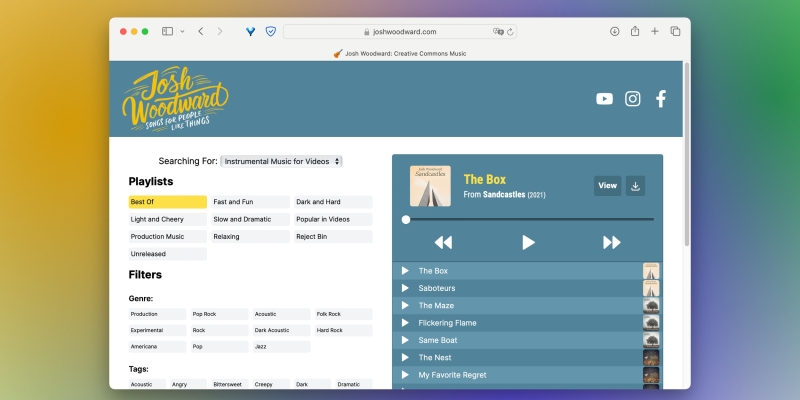The height and width of the screenshot is (400, 800).
Task: Enable the Acoustic genre filter
Action: coord(281,314)
